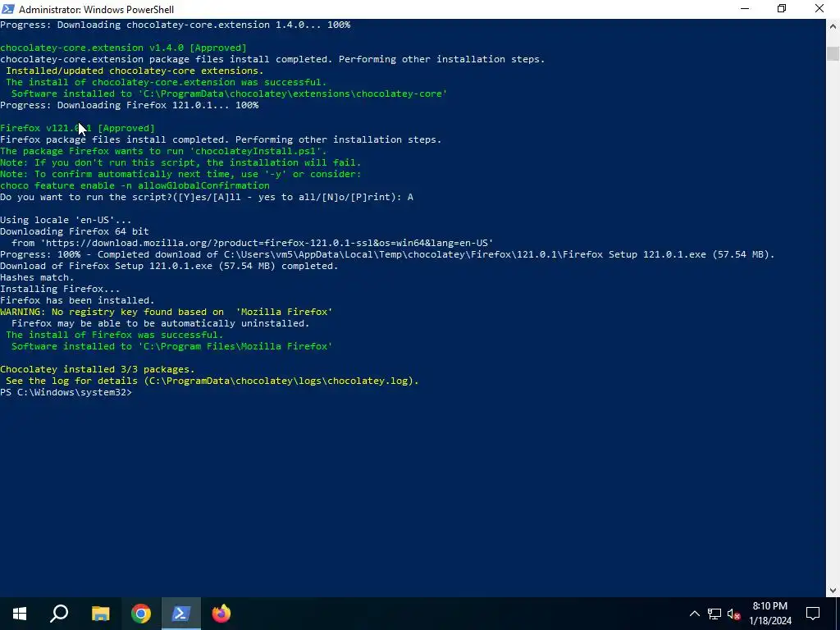The width and height of the screenshot is (840, 630).
Task: Click 'Installed/updated chocolatey-core extensions.' line
Action: 135,71
